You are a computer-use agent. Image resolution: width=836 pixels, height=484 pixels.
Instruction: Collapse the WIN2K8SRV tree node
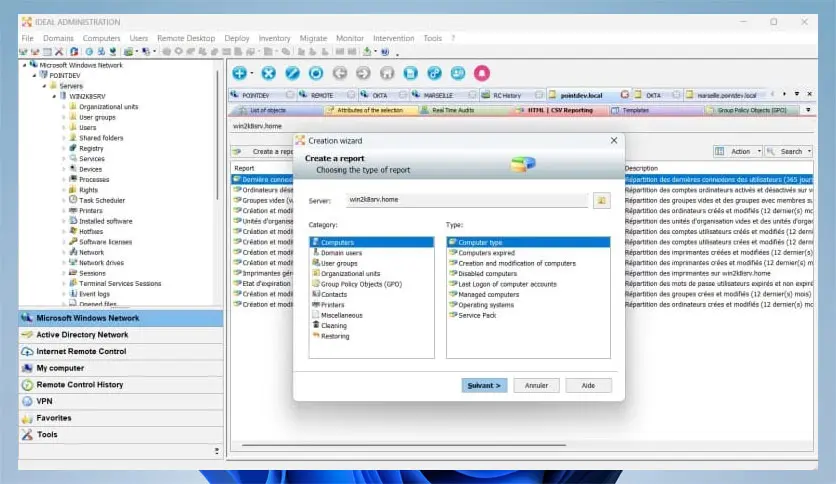(x=54, y=96)
